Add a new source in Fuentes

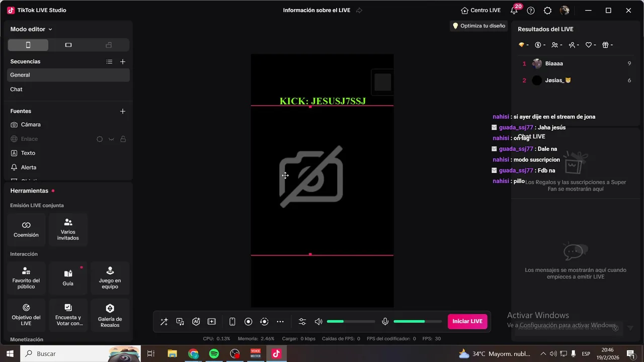click(x=123, y=111)
